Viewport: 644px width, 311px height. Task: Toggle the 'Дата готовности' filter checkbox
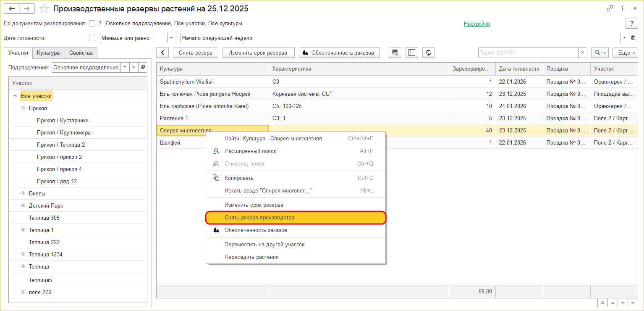[x=92, y=38]
